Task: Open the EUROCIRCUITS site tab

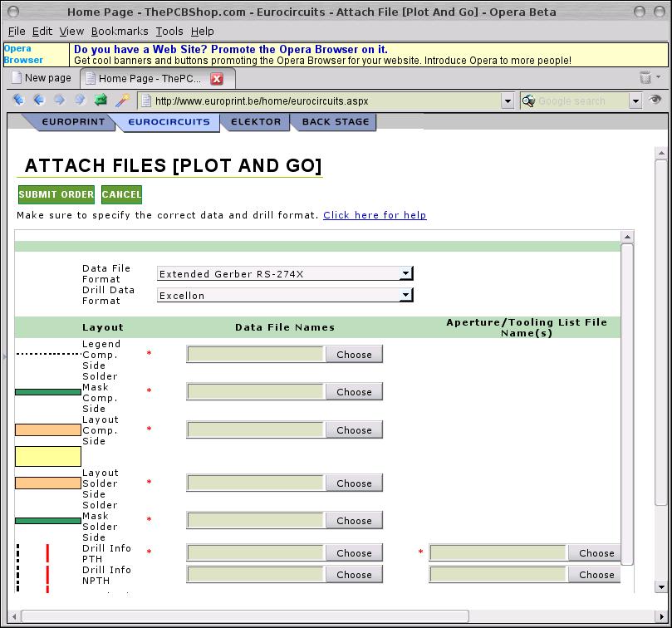Action: pyautogui.click(x=169, y=122)
